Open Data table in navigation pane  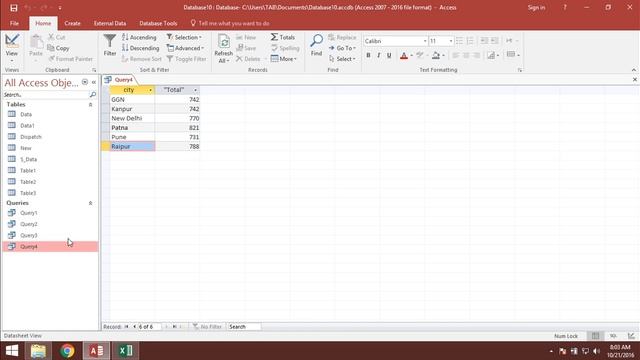pos(26,114)
